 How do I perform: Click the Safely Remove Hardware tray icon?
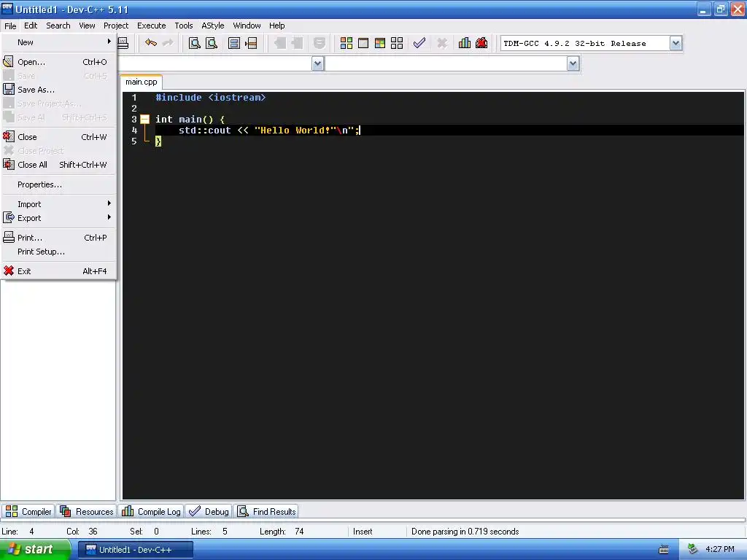[693, 550]
